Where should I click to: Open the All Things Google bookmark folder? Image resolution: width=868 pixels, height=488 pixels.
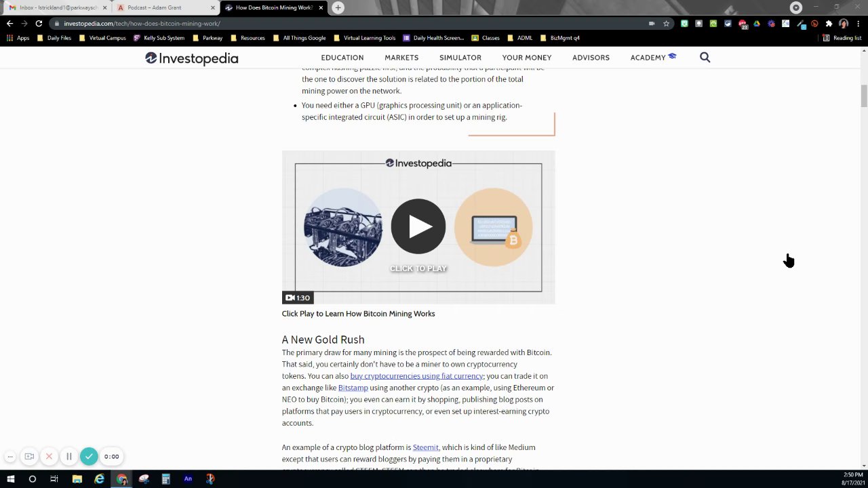tap(299, 38)
